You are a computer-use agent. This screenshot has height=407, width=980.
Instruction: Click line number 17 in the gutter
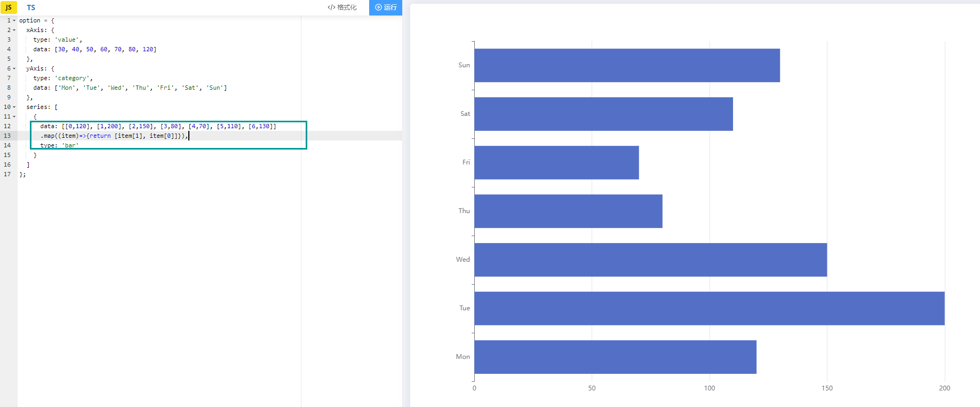click(x=7, y=175)
